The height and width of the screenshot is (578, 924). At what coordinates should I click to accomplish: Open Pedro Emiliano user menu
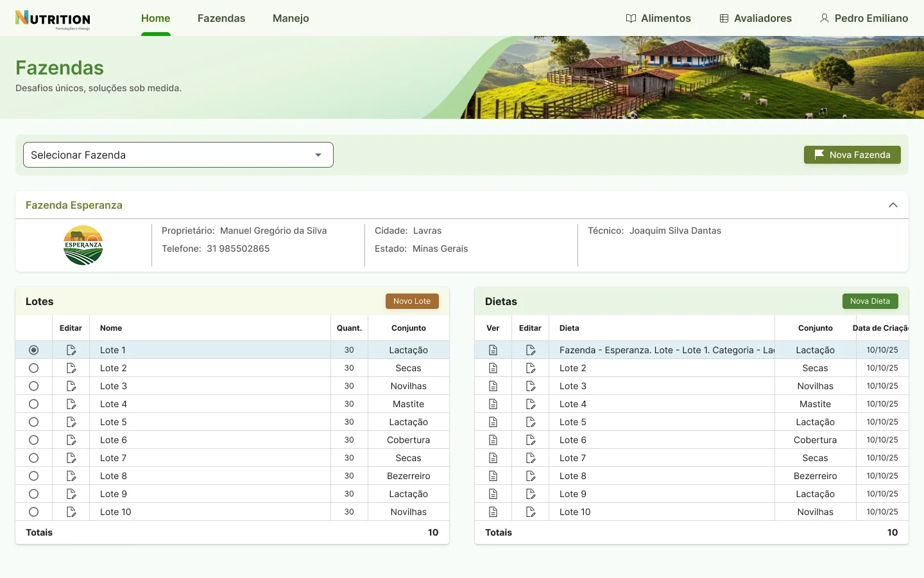864,18
